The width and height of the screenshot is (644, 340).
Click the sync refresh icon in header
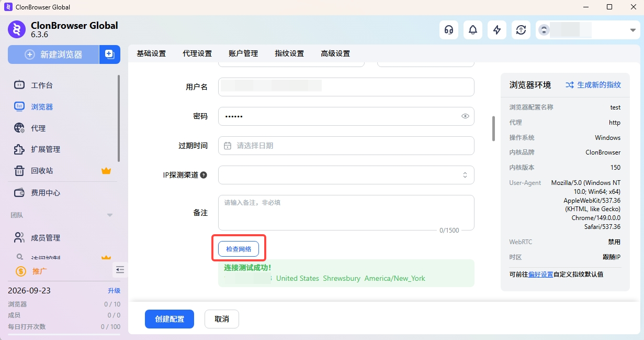pyautogui.click(x=521, y=30)
